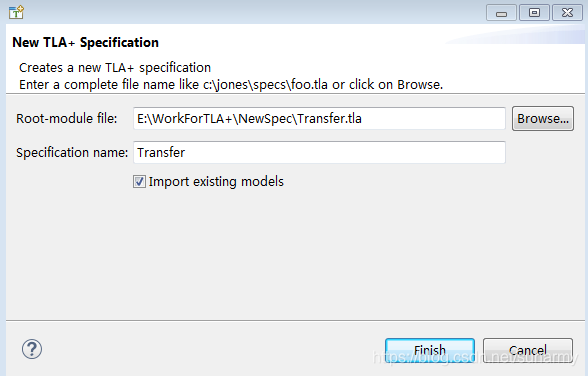588x376 pixels.
Task: Click the Cancel button
Action: [528, 350]
